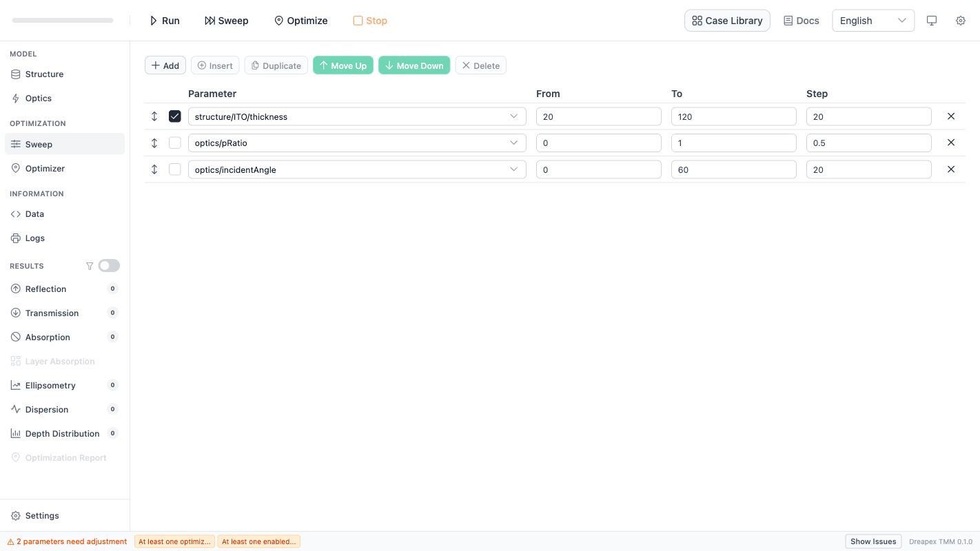Image resolution: width=980 pixels, height=551 pixels.
Task: Click the results filter funnel icon
Action: click(x=90, y=266)
